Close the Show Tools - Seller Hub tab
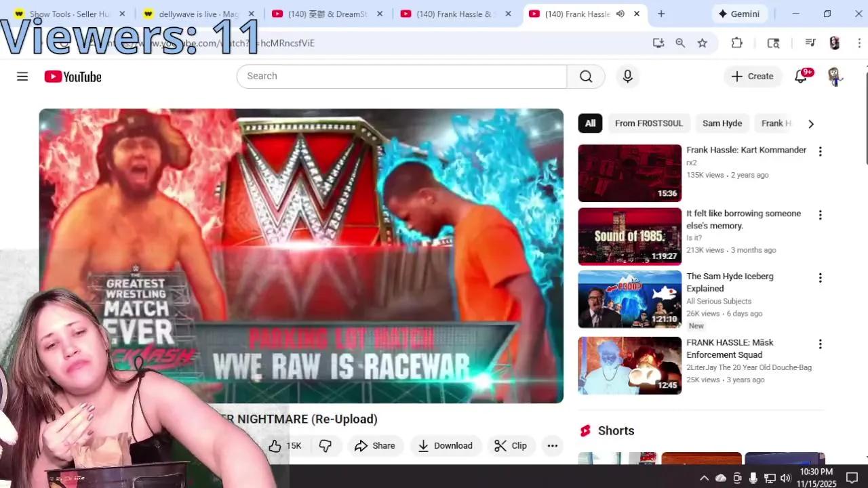This screenshot has height=488, width=868. [122, 14]
